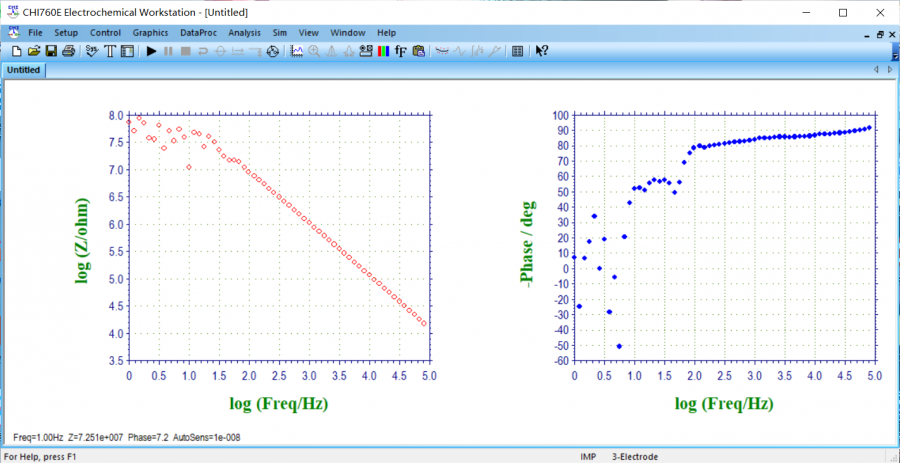This screenshot has height=463, width=900.
Task: Activate the context Help arrow-question icon
Action: (541, 51)
